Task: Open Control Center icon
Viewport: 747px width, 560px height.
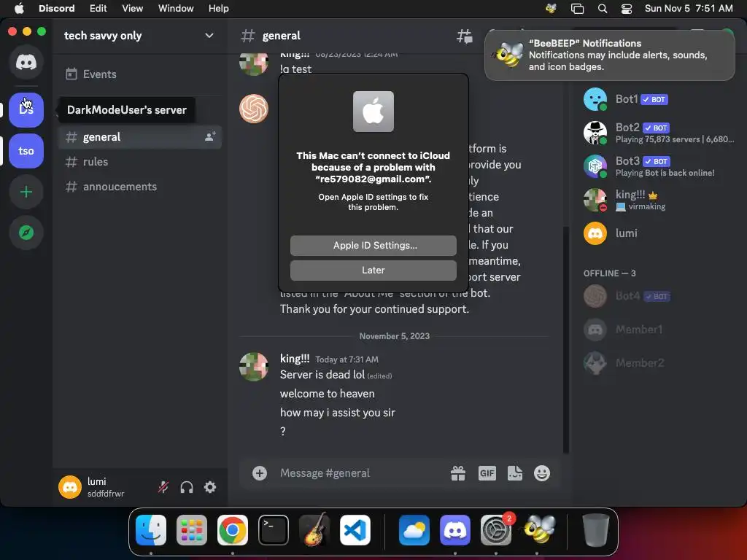Action: pos(627,9)
